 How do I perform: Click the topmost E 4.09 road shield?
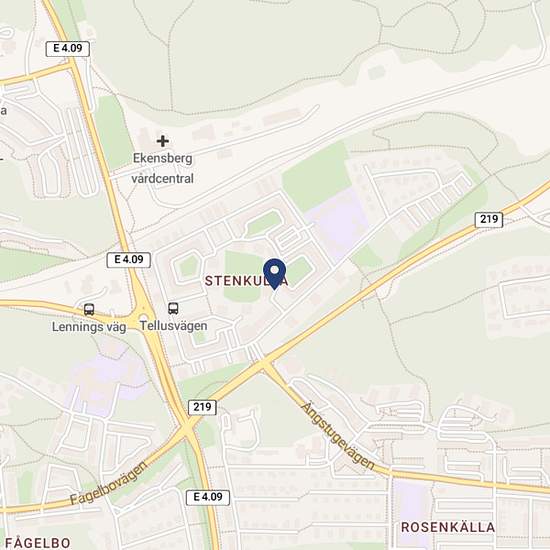tap(68, 49)
